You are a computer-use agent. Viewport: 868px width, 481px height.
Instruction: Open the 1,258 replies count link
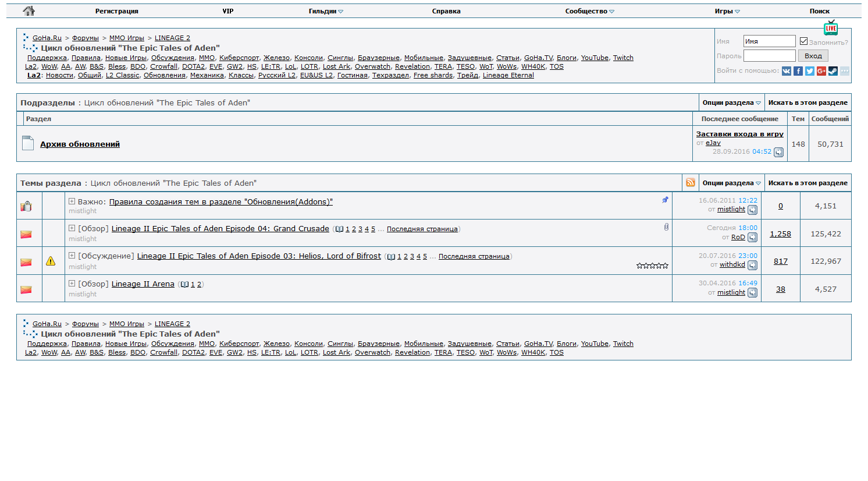(x=780, y=234)
